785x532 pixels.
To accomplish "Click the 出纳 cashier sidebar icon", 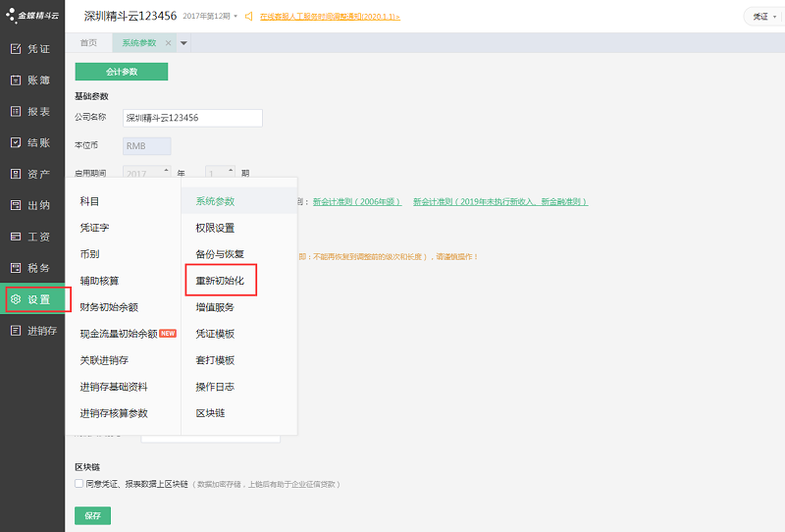I will (16, 206).
